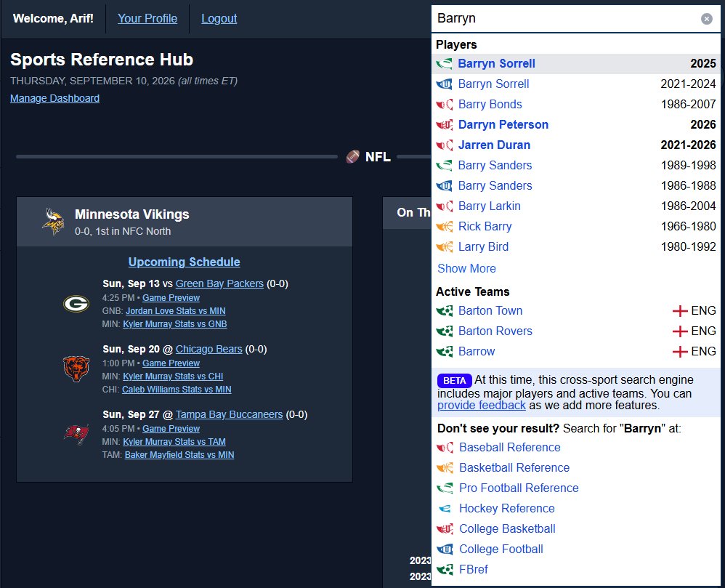Select Barryn Sorrell 2021-2024 search result
The width and height of the screenshot is (725, 588).
575,84
